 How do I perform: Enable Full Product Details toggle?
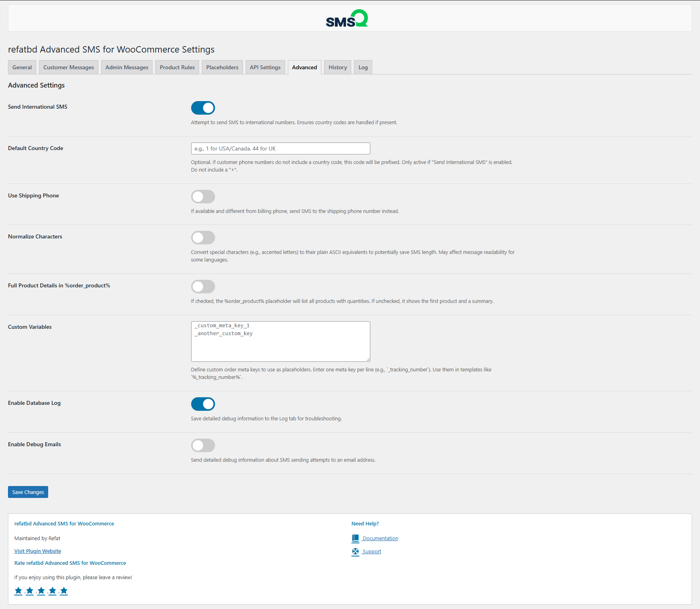coord(203,287)
